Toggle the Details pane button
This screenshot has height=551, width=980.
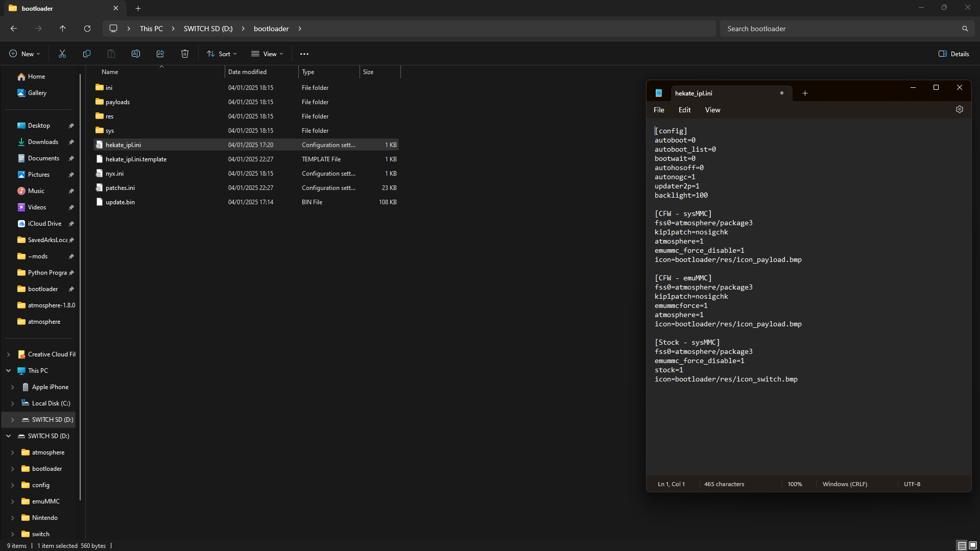[954, 54]
